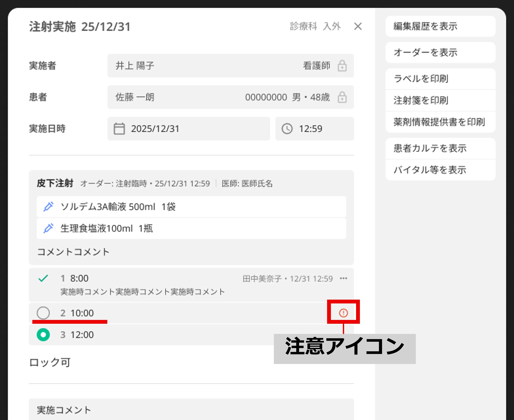Open the 12:59 time picker field
The image size is (514, 420).
314,129
